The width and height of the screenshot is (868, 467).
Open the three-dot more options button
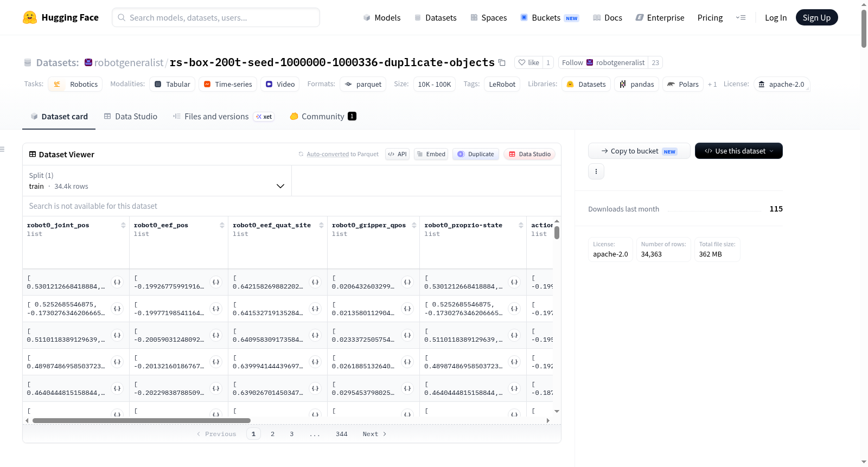click(x=596, y=171)
